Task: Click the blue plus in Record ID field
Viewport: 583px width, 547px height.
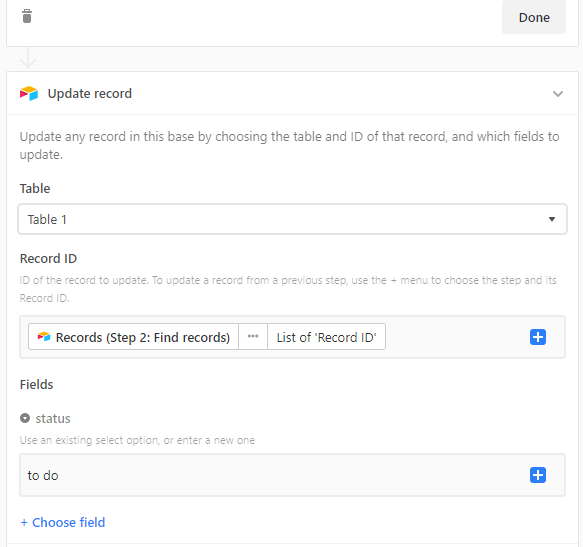Action: click(538, 337)
